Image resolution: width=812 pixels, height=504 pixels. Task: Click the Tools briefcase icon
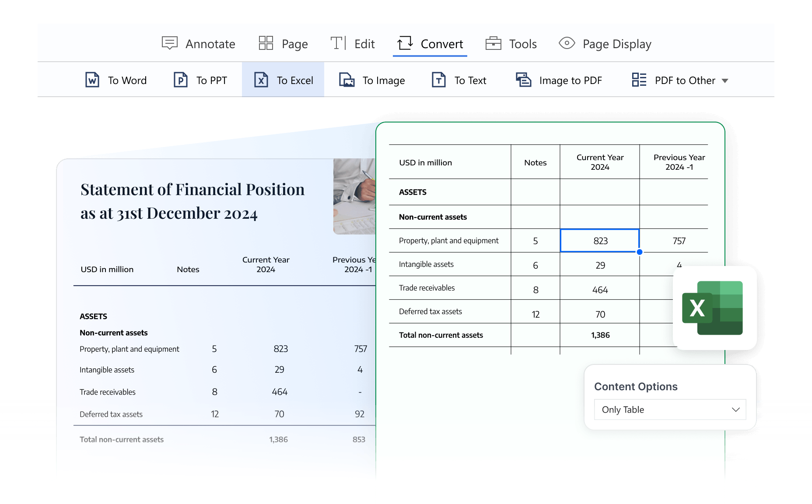(x=493, y=43)
